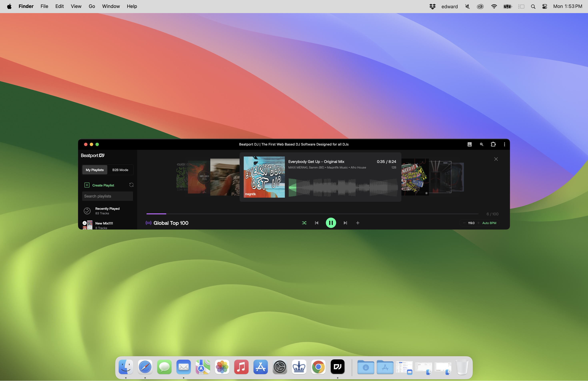Select the My Playlists tab
Screen dimensions: 588x381
coord(95,170)
